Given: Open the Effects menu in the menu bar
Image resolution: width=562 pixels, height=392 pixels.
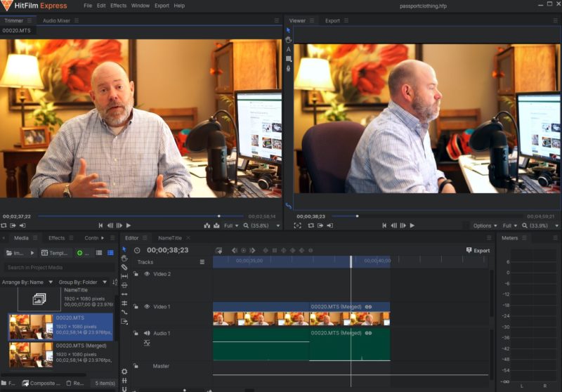Looking at the screenshot, I should (118, 6).
